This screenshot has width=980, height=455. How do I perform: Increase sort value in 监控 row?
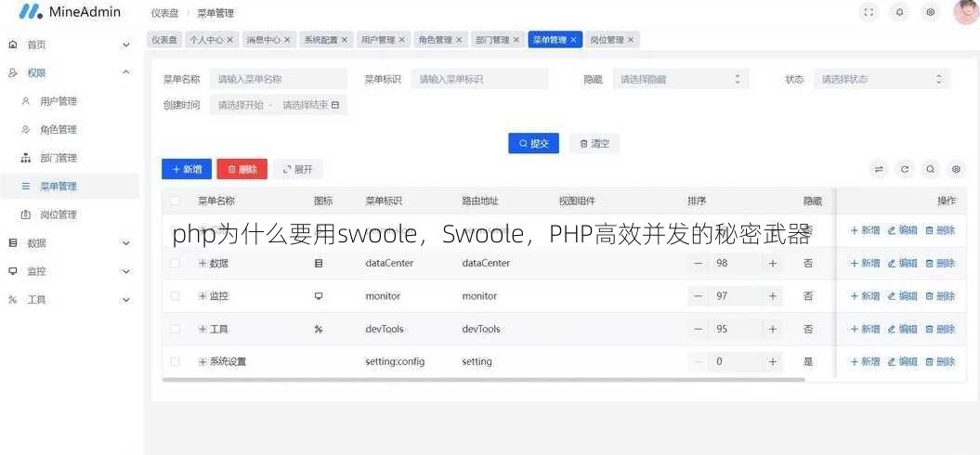coord(773,295)
